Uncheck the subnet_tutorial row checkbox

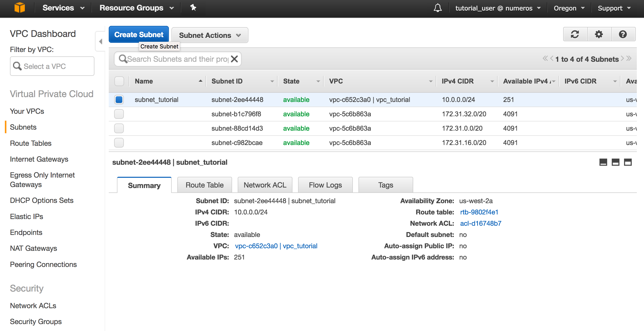click(119, 100)
